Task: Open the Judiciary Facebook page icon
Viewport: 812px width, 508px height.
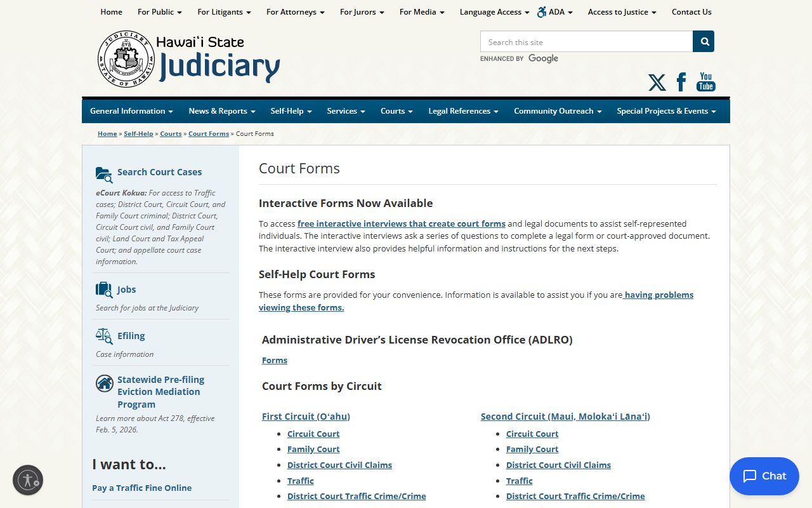Action: (x=681, y=82)
